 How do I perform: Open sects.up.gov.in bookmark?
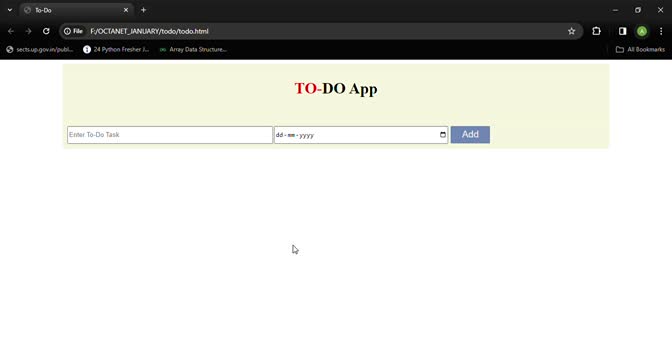tap(39, 50)
